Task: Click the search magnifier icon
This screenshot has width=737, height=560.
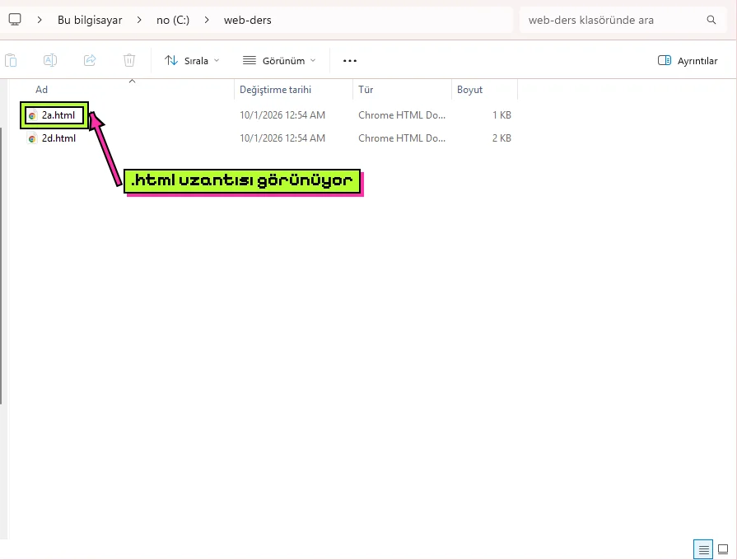Action: coord(711,20)
